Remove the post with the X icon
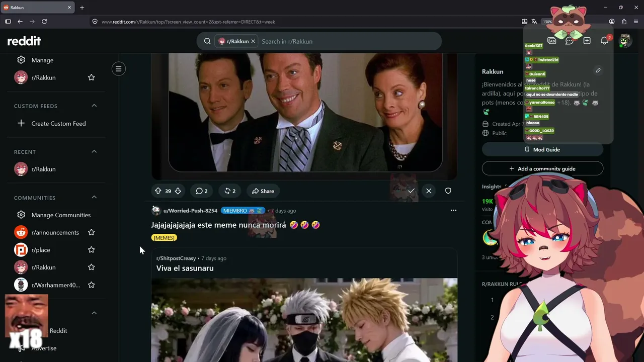This screenshot has height=362, width=644. click(x=429, y=191)
